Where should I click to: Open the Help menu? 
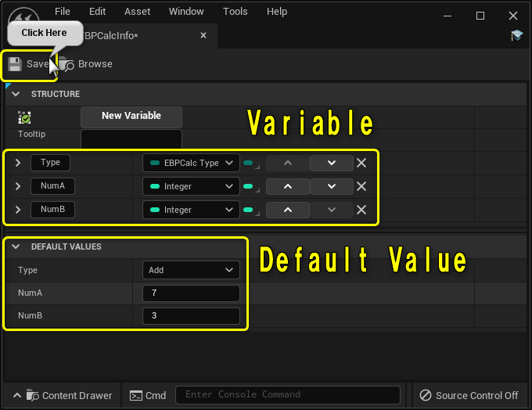[277, 12]
